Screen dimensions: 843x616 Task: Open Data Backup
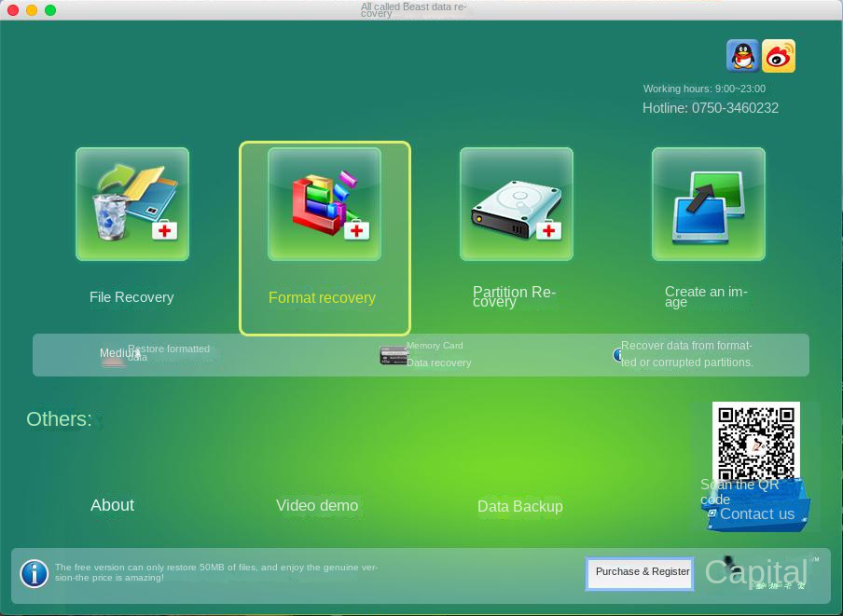(x=520, y=506)
